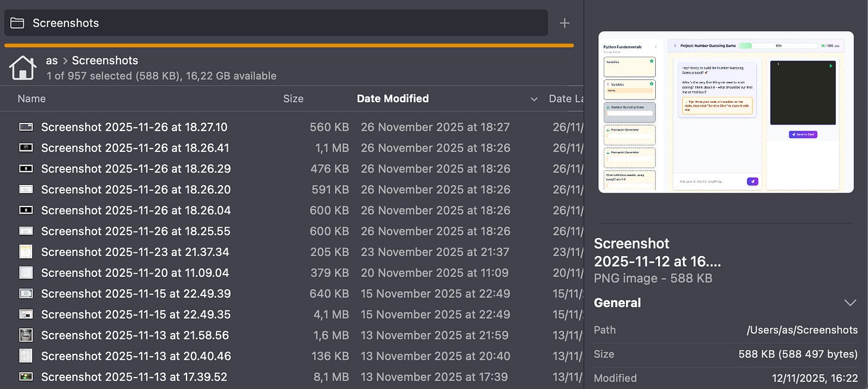Select Screenshot 2025-11-15 at 22.49.39
Screen dimensions: 868x389
point(136,294)
